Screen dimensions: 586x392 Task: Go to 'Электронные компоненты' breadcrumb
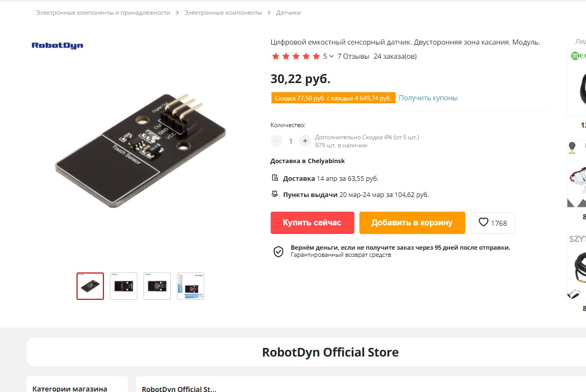tap(223, 13)
